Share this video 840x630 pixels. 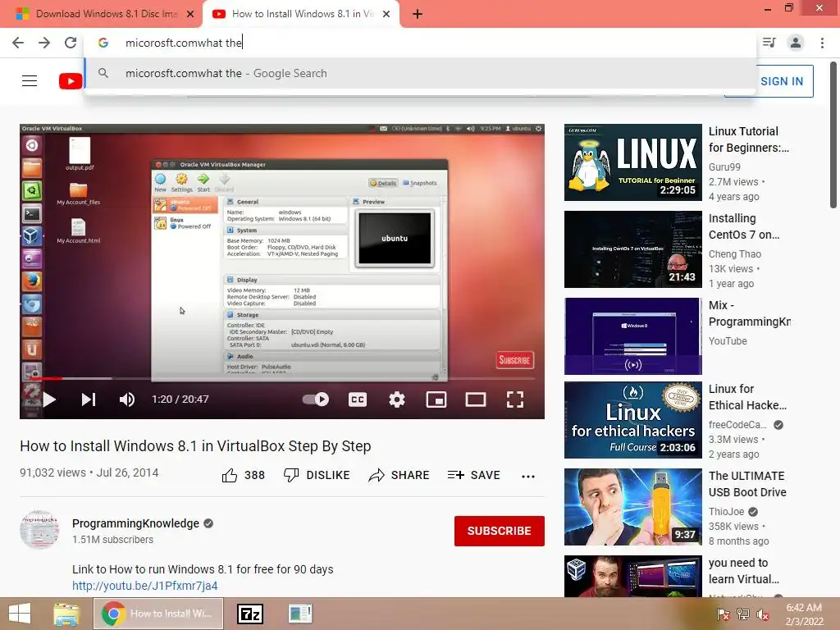click(x=399, y=475)
